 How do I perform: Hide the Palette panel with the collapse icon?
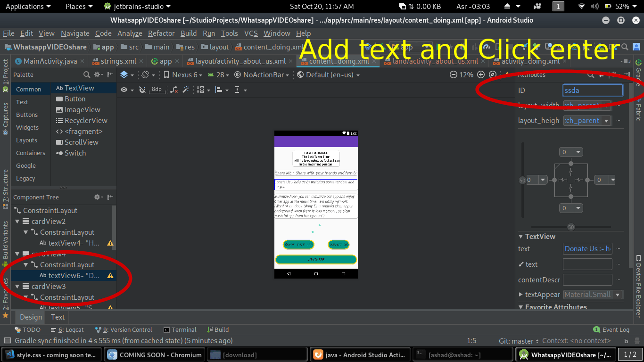pyautogui.click(x=110, y=74)
